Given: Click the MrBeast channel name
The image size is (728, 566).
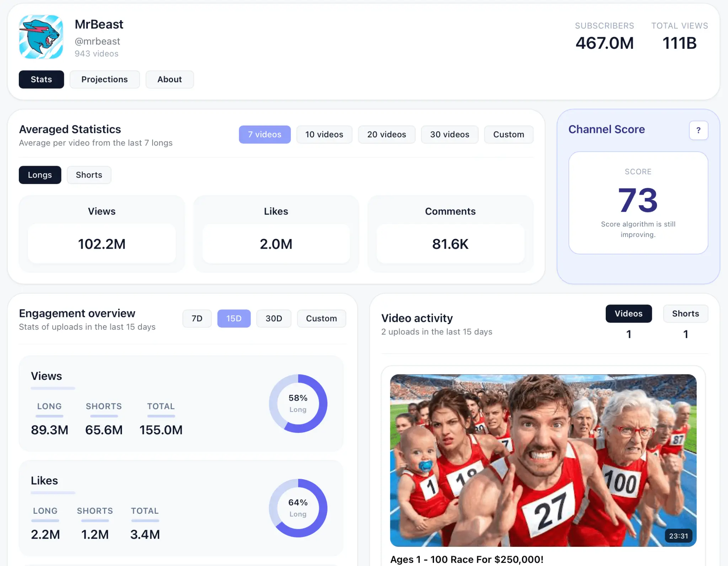Looking at the screenshot, I should (99, 24).
